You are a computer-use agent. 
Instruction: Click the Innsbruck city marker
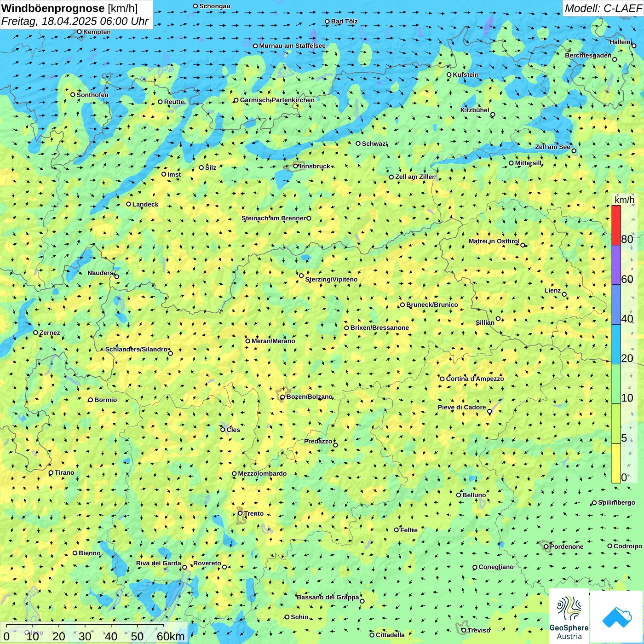pos(296,166)
